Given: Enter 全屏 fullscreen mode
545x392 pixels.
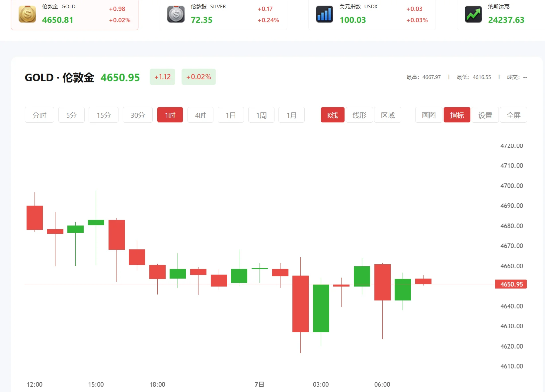Looking at the screenshot, I should pyautogui.click(x=513, y=115).
